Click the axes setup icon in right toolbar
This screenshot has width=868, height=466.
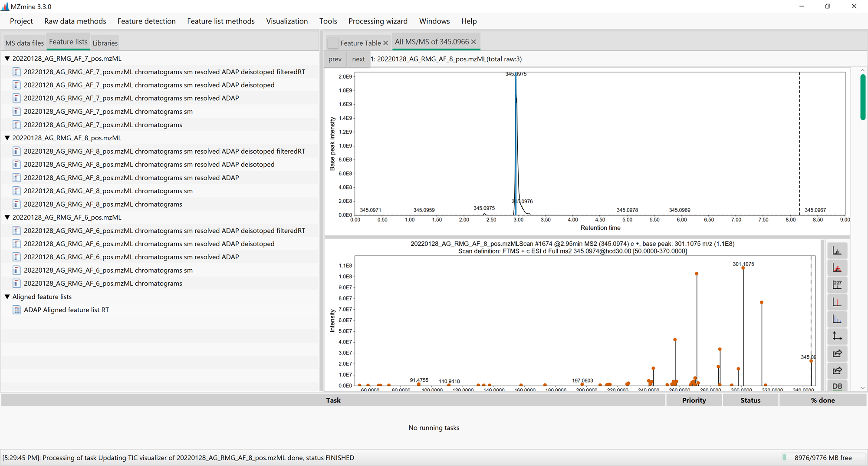[837, 336]
